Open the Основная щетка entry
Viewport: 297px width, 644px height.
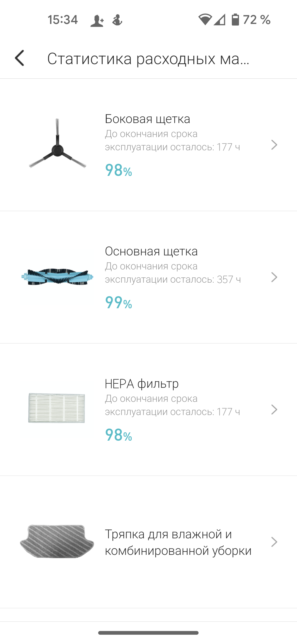pyautogui.click(x=151, y=252)
